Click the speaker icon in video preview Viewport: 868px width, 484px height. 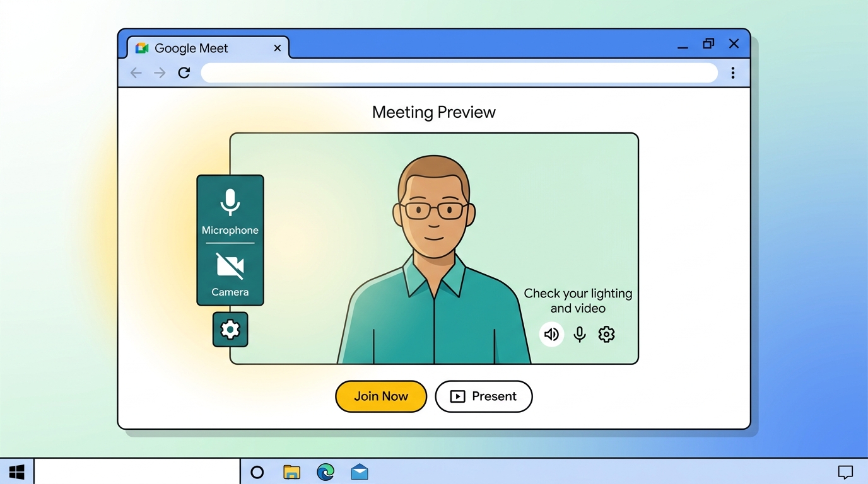pyautogui.click(x=552, y=334)
